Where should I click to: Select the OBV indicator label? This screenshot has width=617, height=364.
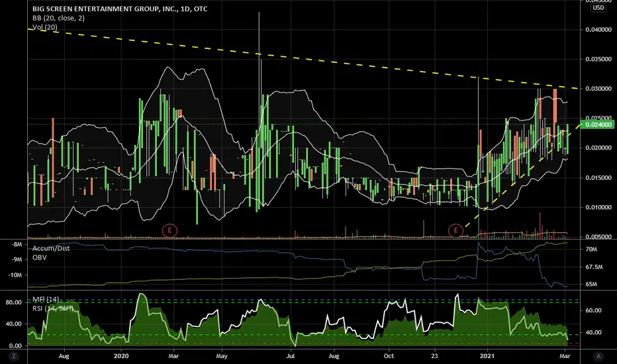click(39, 257)
